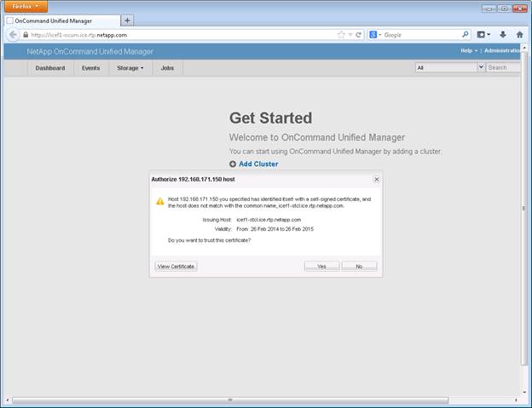Image resolution: width=532 pixels, height=408 pixels.
Task: Click No to reject the certificate
Action: [x=359, y=267]
